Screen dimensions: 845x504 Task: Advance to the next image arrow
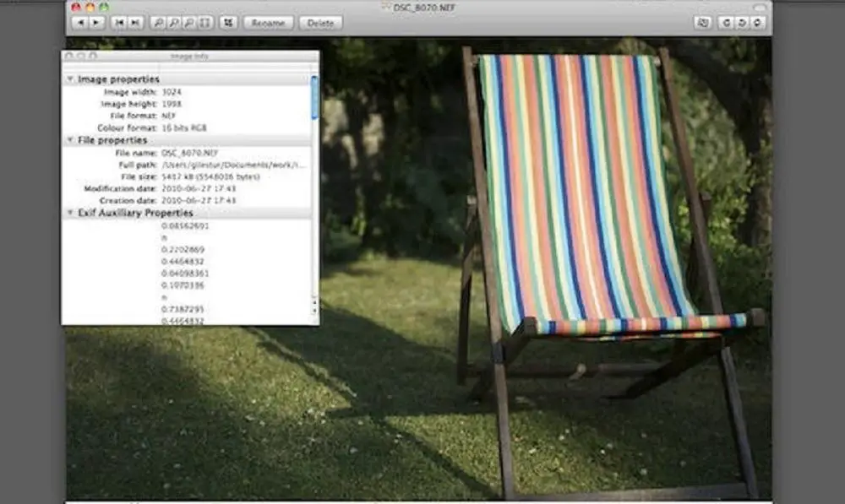click(95, 23)
